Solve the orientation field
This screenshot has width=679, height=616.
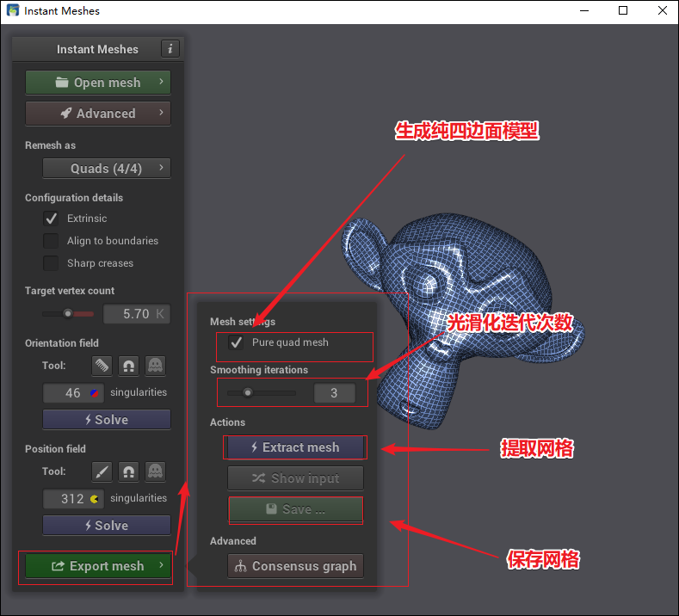[x=107, y=420]
